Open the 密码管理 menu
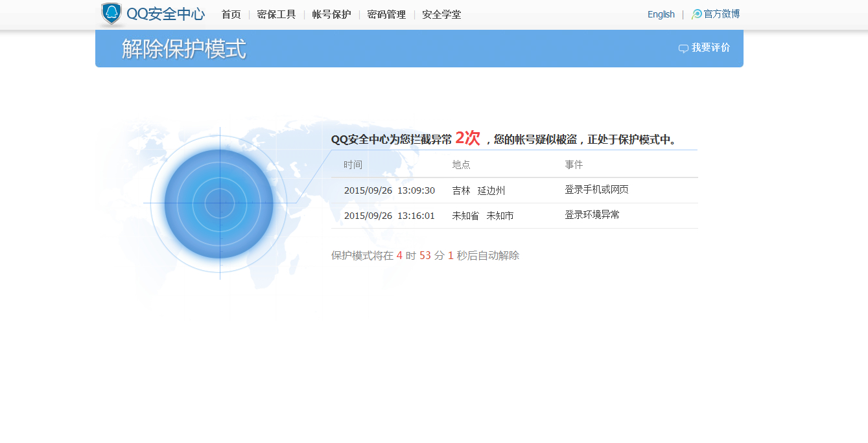Screen dimensions: 868x443 [x=386, y=14]
